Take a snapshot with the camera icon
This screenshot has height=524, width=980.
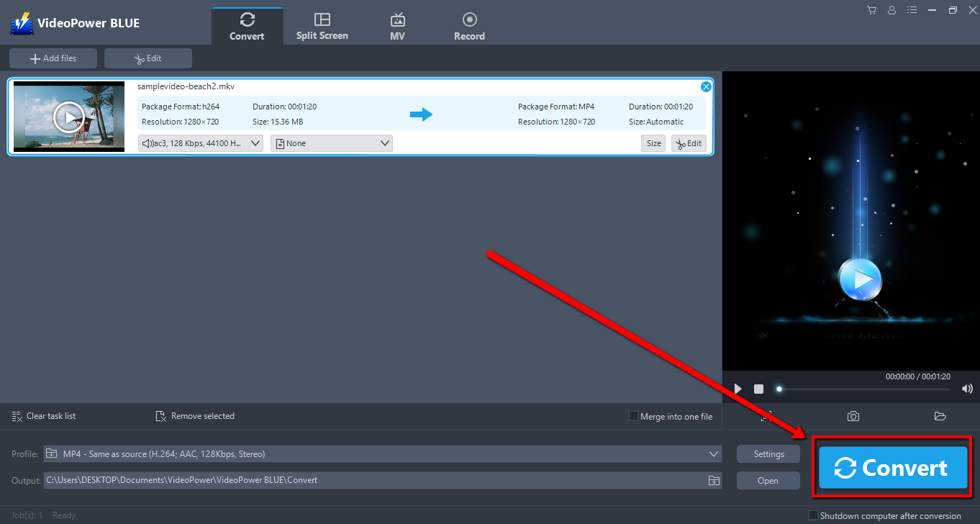pyautogui.click(x=853, y=416)
